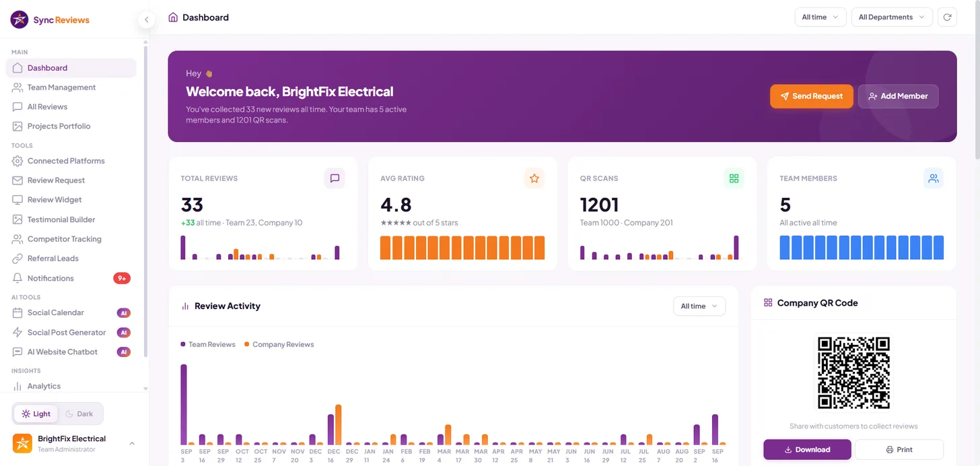Screen dimensions: 980x466
Task: Click the Avg Rating value 4.8
Action: (x=396, y=205)
